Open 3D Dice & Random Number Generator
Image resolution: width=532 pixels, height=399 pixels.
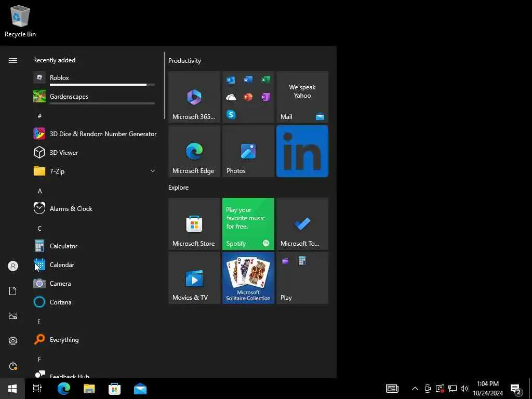pyautogui.click(x=95, y=134)
